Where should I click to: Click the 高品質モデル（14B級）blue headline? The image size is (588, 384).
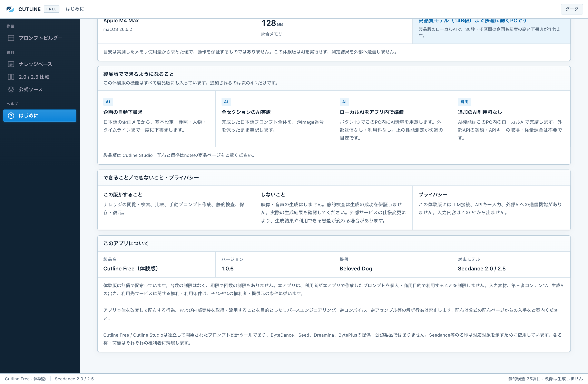(473, 21)
